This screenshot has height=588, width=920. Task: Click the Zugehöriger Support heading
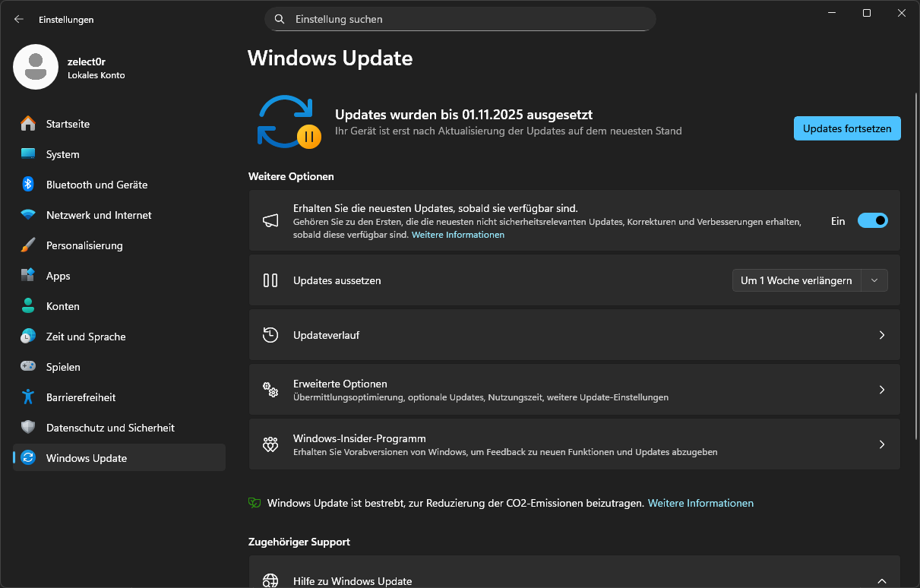[x=299, y=542]
